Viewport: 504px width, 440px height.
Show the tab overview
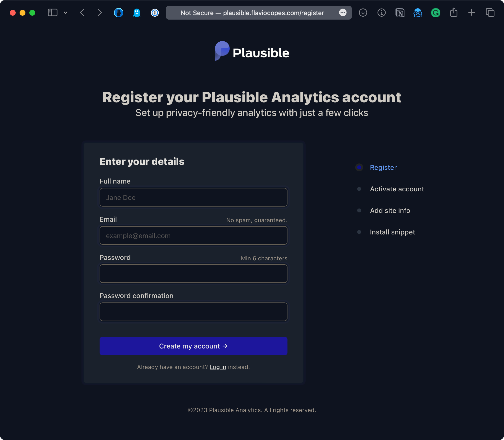490,12
